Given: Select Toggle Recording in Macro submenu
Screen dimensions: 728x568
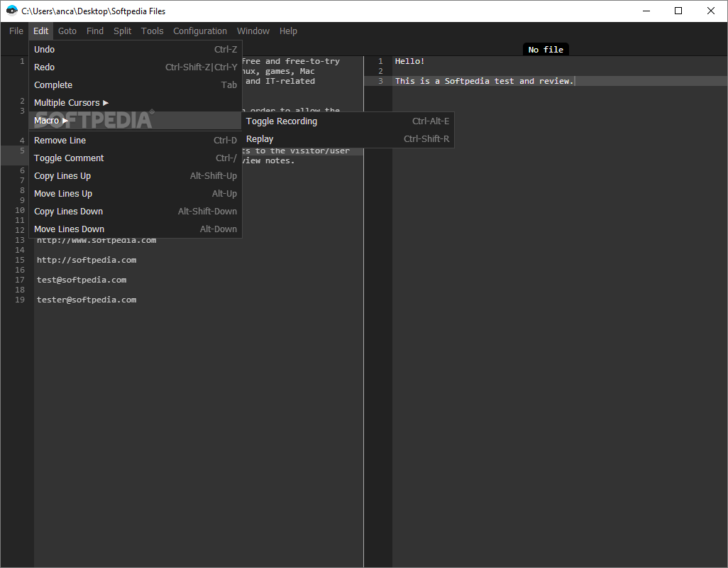Looking at the screenshot, I should [x=347, y=121].
